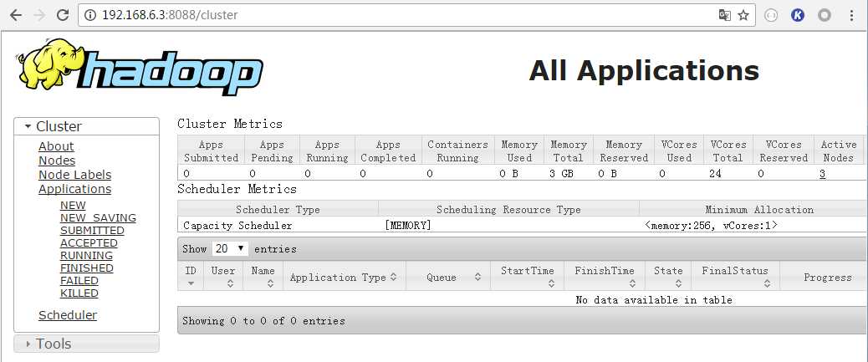Sort table by StartTime column
868x362 pixels.
click(528, 276)
